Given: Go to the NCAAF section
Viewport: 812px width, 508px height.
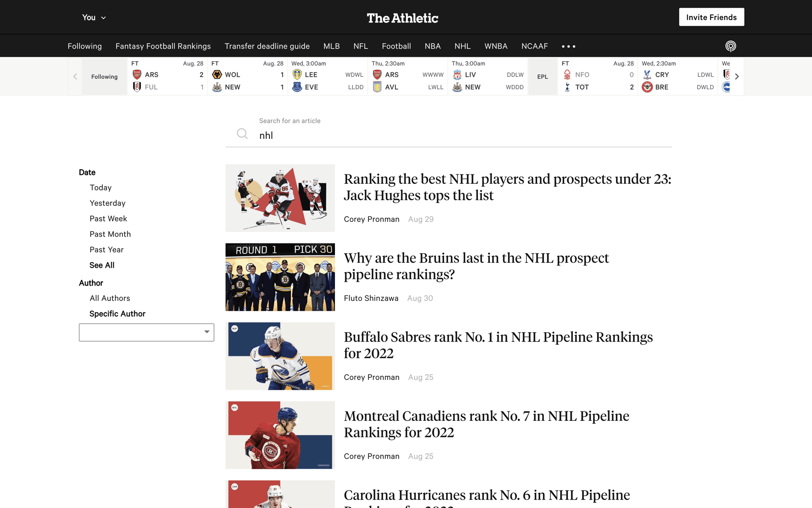Looking at the screenshot, I should 535,46.
